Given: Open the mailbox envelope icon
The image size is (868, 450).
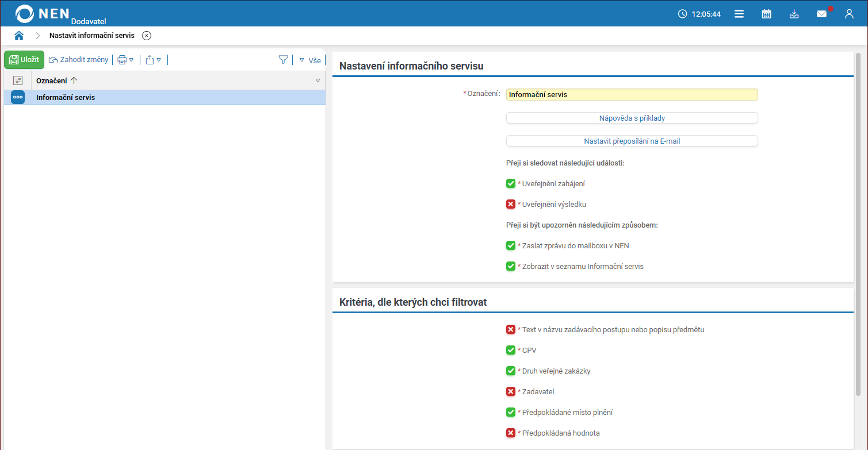Looking at the screenshot, I should click(821, 14).
